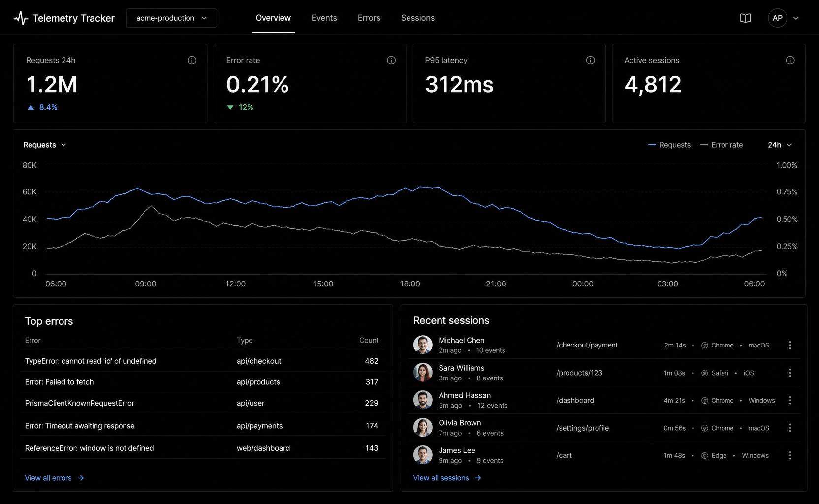Click Edge browser icon in James Lee row
Image resolution: width=819 pixels, height=504 pixels.
tap(704, 456)
